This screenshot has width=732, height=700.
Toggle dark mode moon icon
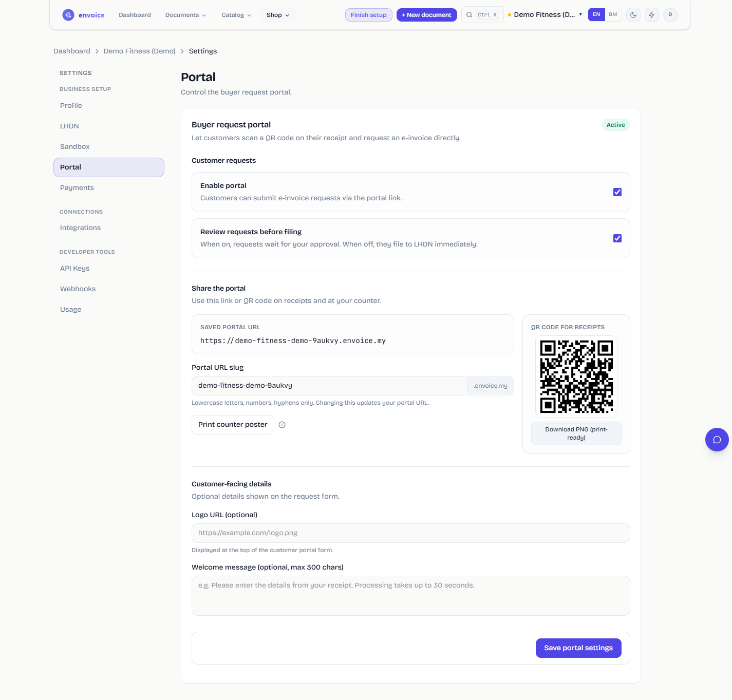tap(633, 15)
